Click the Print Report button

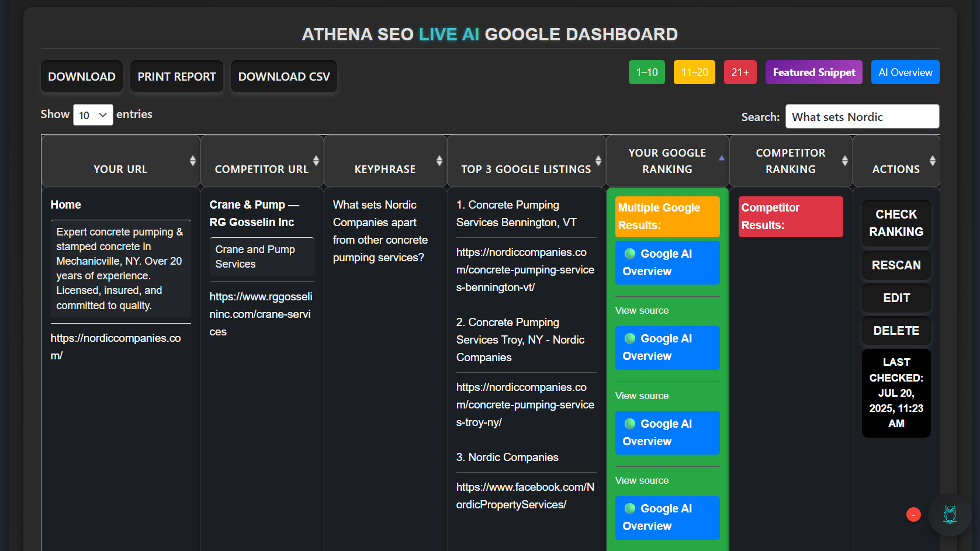pyautogui.click(x=176, y=77)
